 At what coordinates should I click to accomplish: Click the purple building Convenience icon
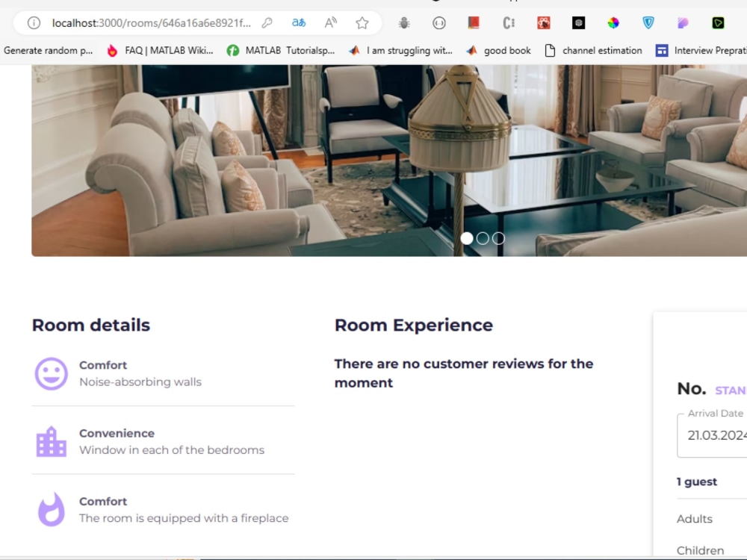(x=51, y=441)
